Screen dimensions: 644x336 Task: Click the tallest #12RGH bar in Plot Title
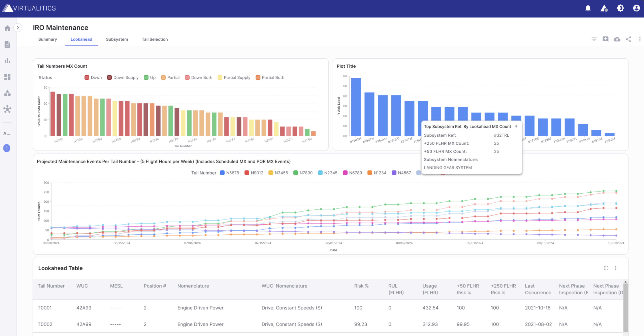pos(356,107)
